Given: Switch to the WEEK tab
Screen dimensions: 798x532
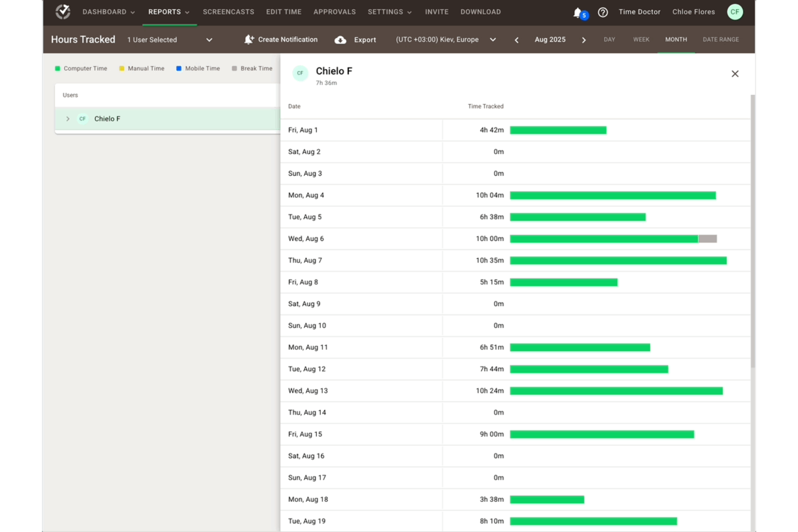Looking at the screenshot, I should tap(641, 39).
